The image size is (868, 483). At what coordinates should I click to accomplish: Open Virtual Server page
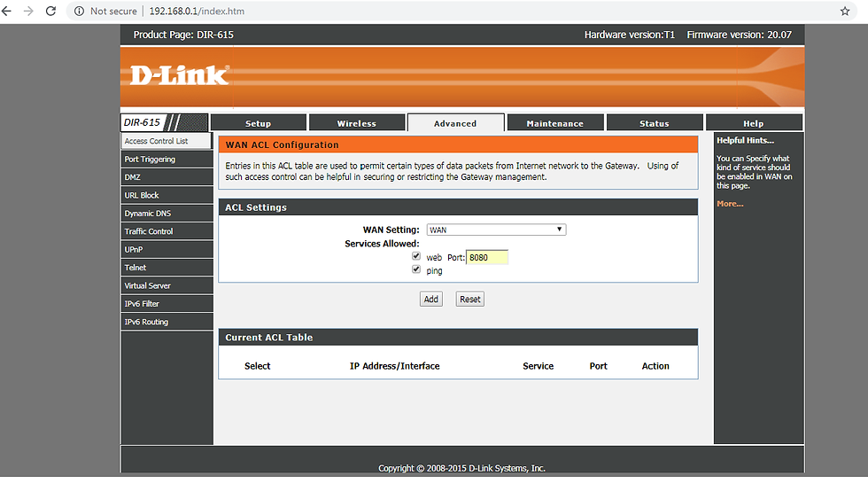click(x=167, y=285)
